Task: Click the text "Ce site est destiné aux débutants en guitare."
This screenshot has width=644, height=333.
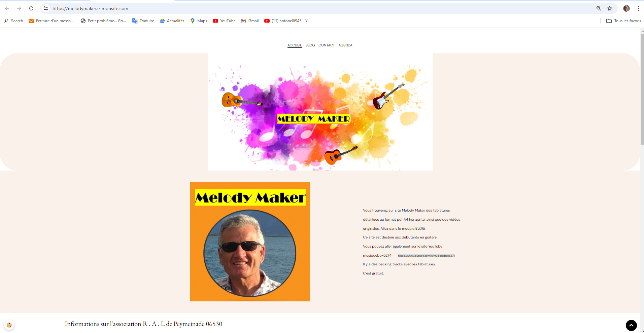Action: click(400, 237)
